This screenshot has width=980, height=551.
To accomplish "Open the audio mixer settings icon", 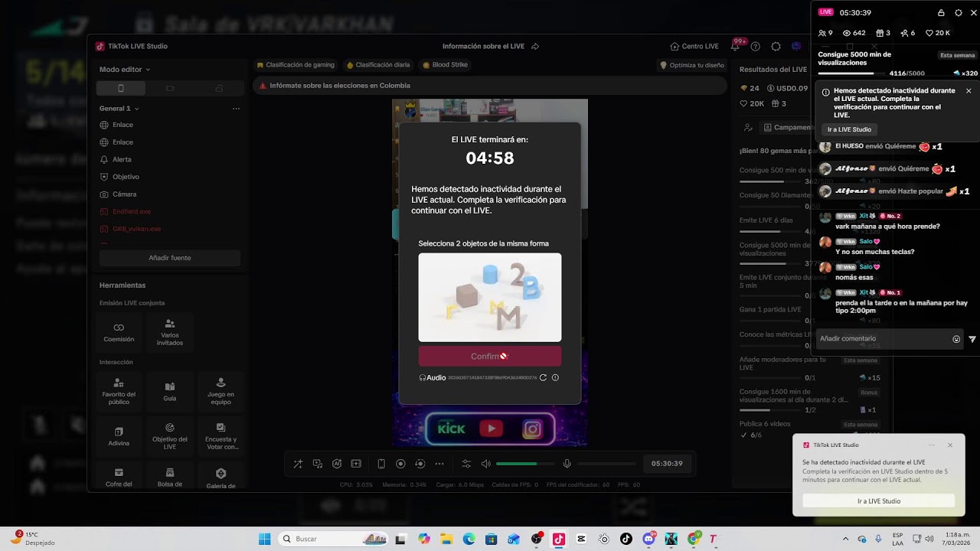I will (466, 464).
